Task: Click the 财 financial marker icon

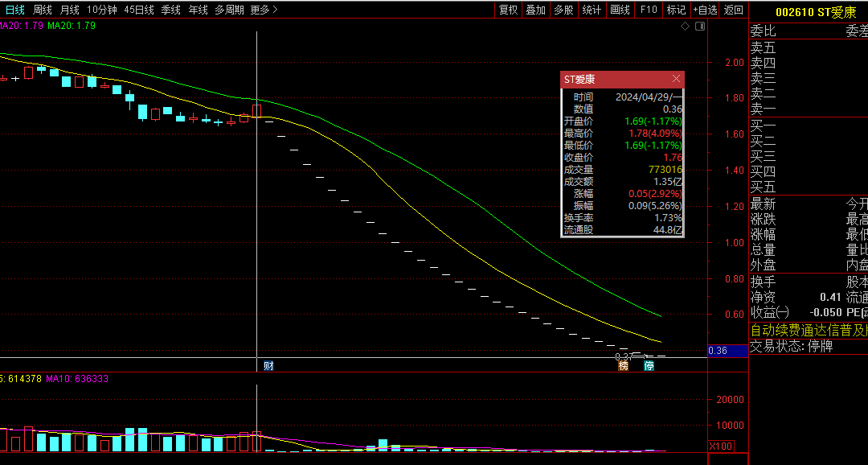Action: (x=268, y=366)
